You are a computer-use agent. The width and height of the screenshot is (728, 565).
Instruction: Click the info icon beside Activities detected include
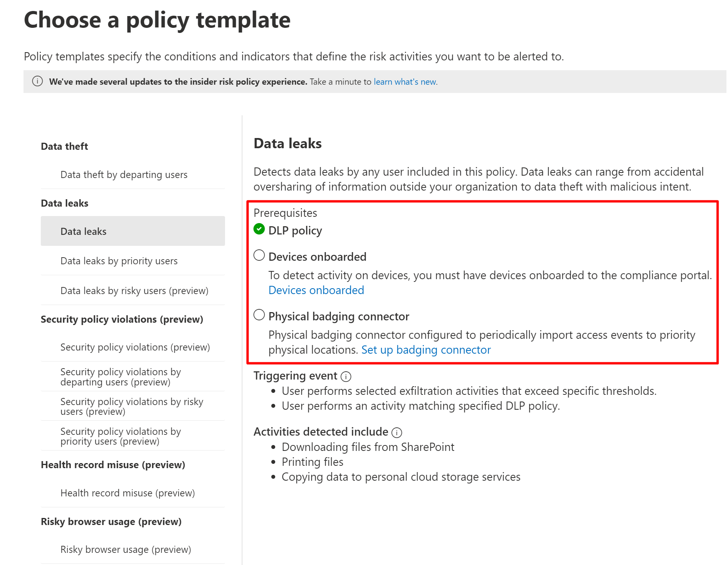397,432
